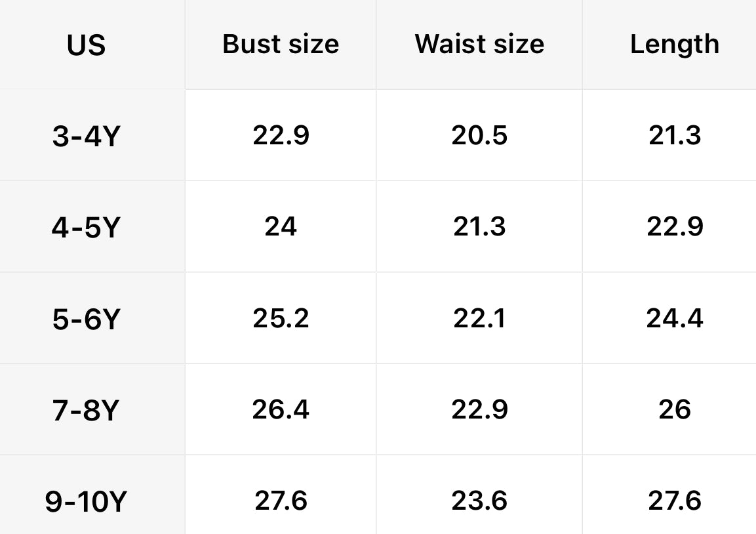Image resolution: width=756 pixels, height=534 pixels.
Task: Select bust size value for 3-4Y
Action: point(281,136)
